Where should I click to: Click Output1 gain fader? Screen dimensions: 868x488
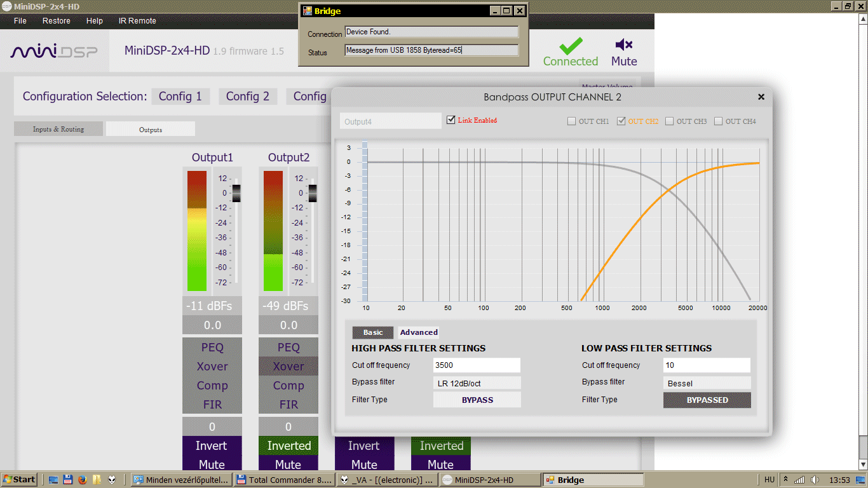tap(236, 194)
